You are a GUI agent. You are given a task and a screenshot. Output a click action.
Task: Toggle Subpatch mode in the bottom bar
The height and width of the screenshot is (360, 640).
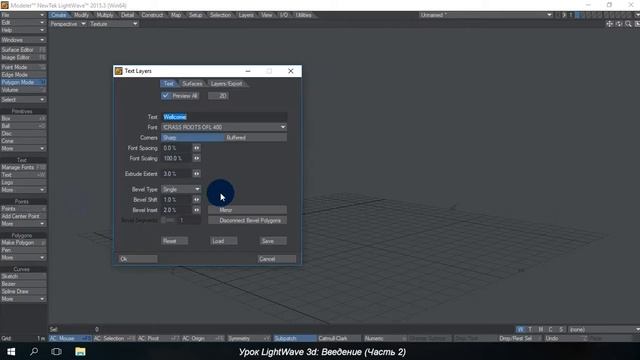point(294,338)
